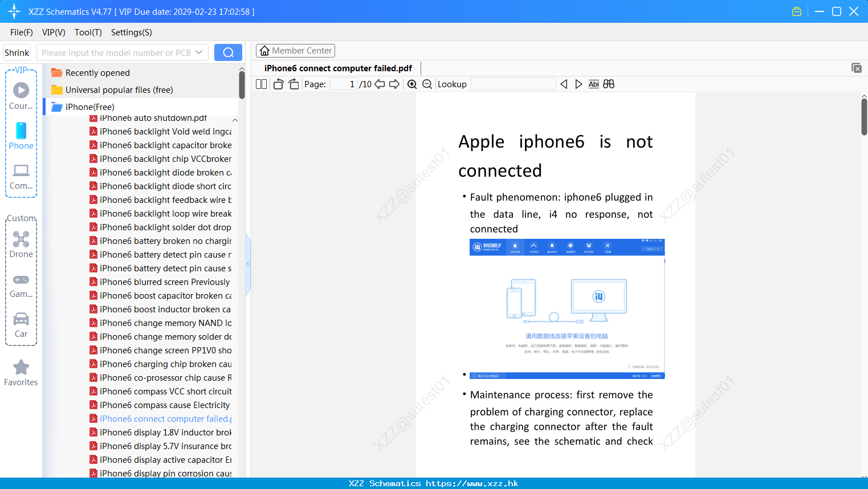Open the Car category

(x=21, y=325)
